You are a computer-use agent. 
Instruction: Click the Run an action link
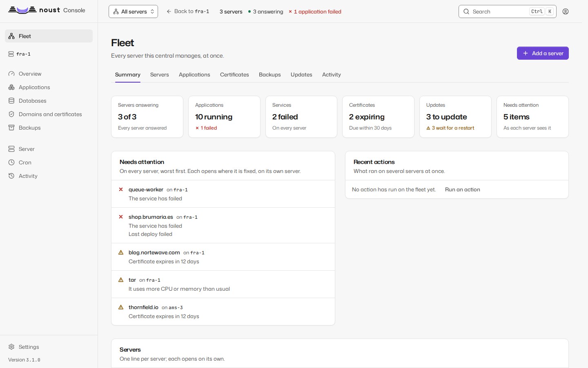point(462,189)
